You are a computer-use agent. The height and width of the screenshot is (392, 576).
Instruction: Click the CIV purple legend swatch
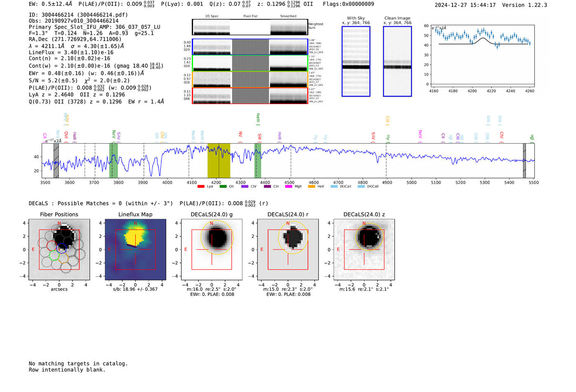pyautogui.click(x=245, y=186)
